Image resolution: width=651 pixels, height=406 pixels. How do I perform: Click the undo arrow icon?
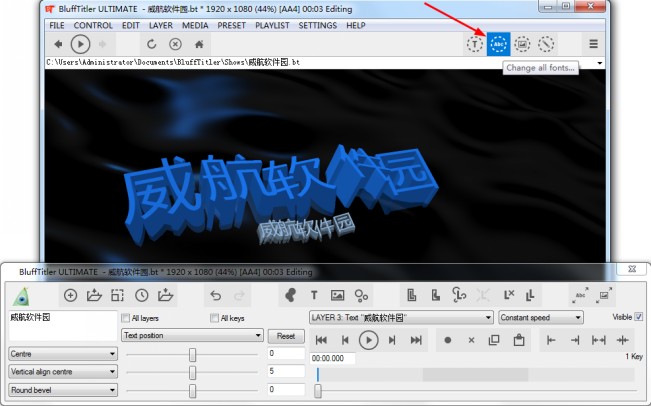(216, 295)
